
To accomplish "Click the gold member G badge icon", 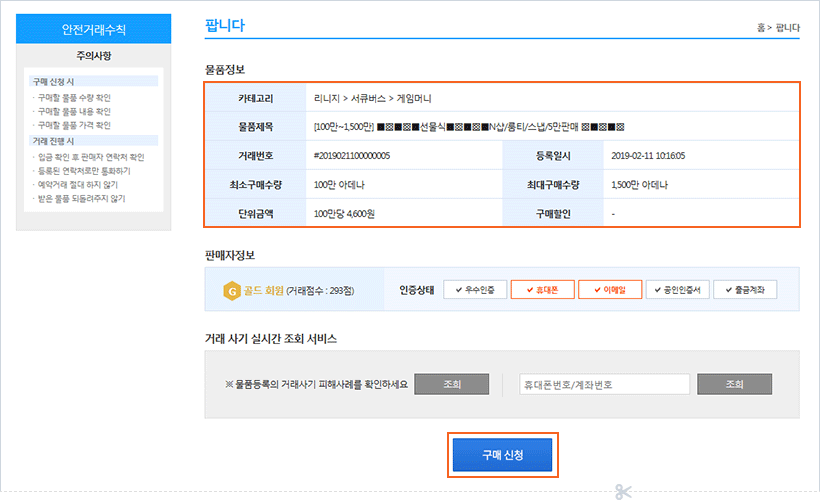I will pos(232,290).
